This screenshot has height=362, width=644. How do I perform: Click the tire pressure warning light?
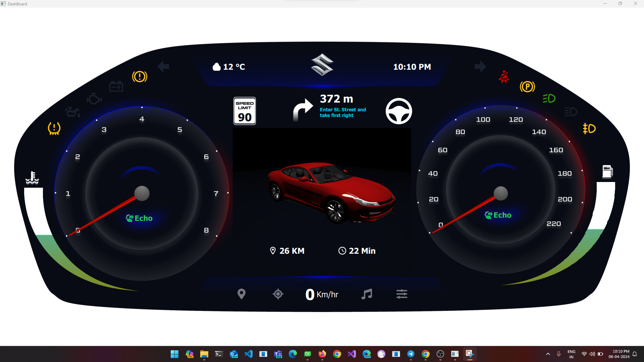54,128
